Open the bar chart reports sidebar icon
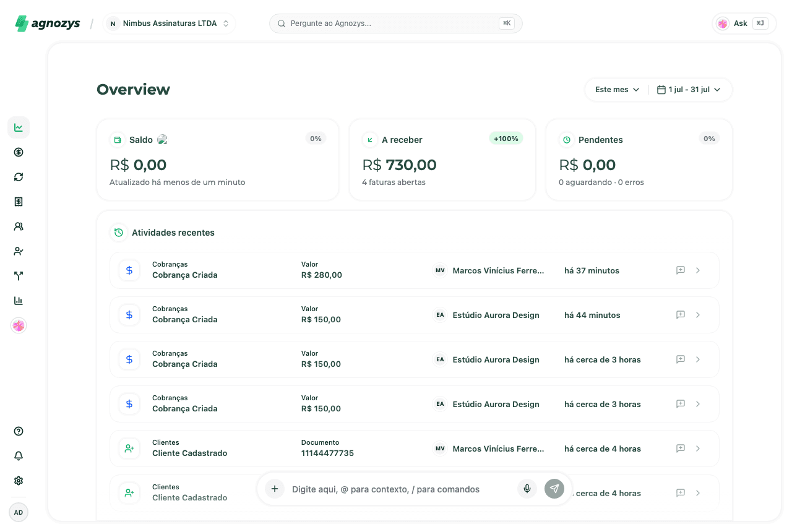The image size is (792, 532). [x=19, y=301]
